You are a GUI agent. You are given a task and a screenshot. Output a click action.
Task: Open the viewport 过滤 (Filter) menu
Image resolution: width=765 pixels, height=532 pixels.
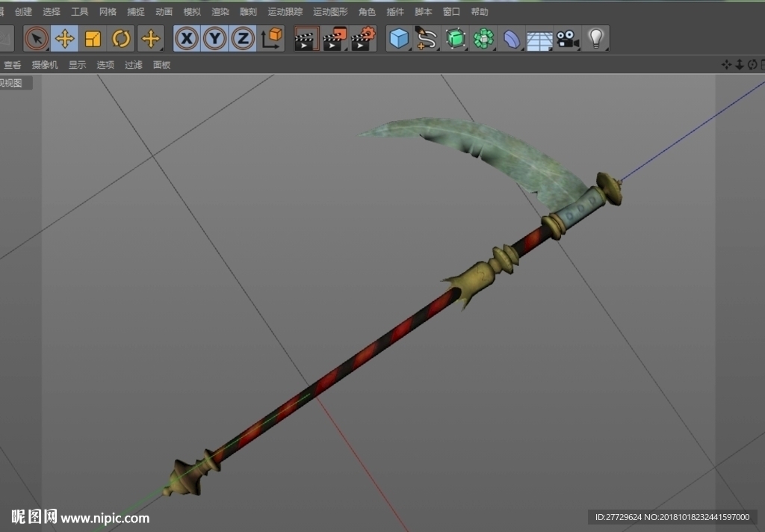click(x=134, y=65)
